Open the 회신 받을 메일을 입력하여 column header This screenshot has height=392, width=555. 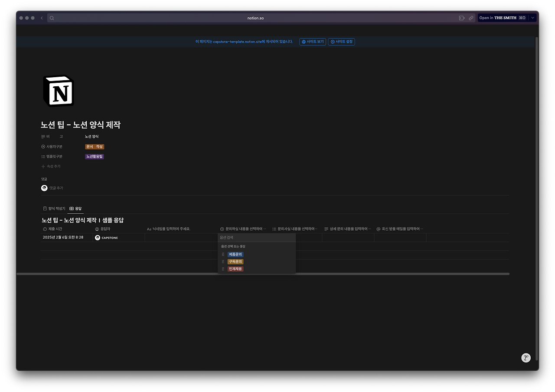pyautogui.click(x=400, y=229)
